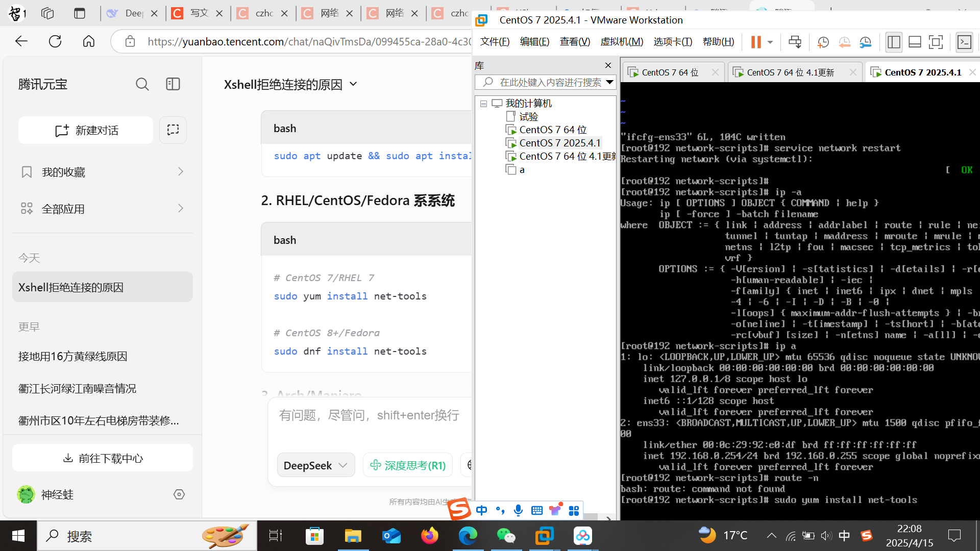Open the VMware console view icon
Viewport: 980px width, 551px height.
(964, 42)
